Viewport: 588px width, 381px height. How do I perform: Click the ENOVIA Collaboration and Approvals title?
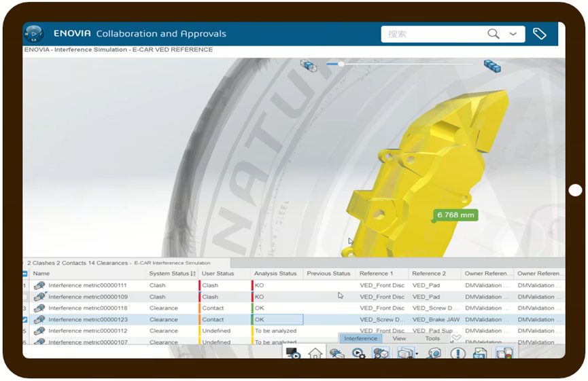coord(140,34)
